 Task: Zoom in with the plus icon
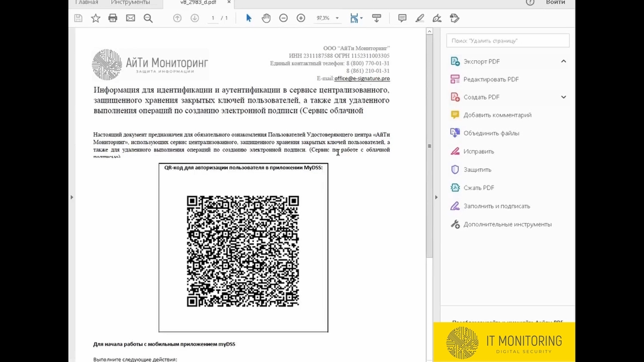pyautogui.click(x=301, y=18)
